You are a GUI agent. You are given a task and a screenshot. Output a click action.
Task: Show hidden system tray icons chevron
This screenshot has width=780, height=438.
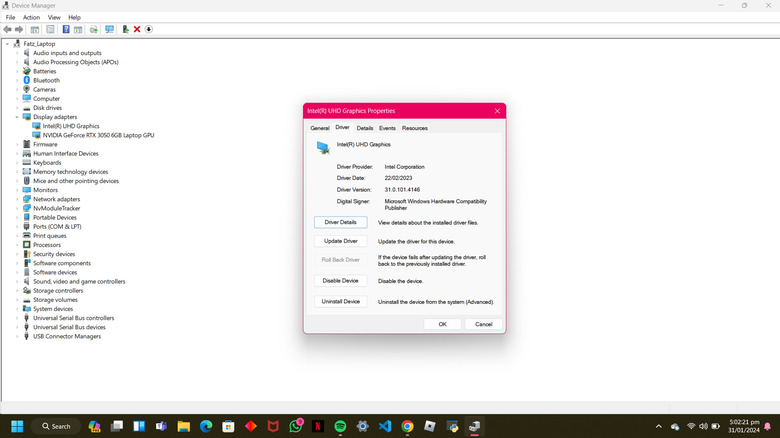[659, 426]
